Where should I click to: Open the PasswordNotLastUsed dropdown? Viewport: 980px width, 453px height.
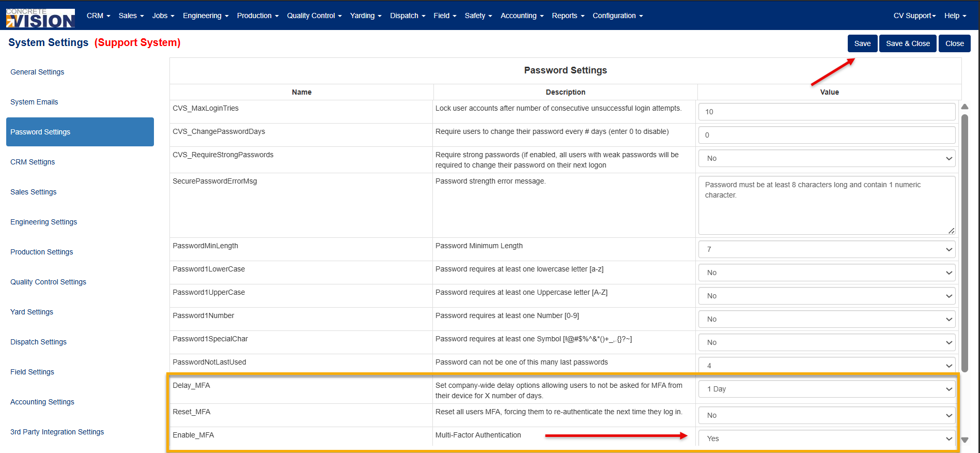point(827,365)
